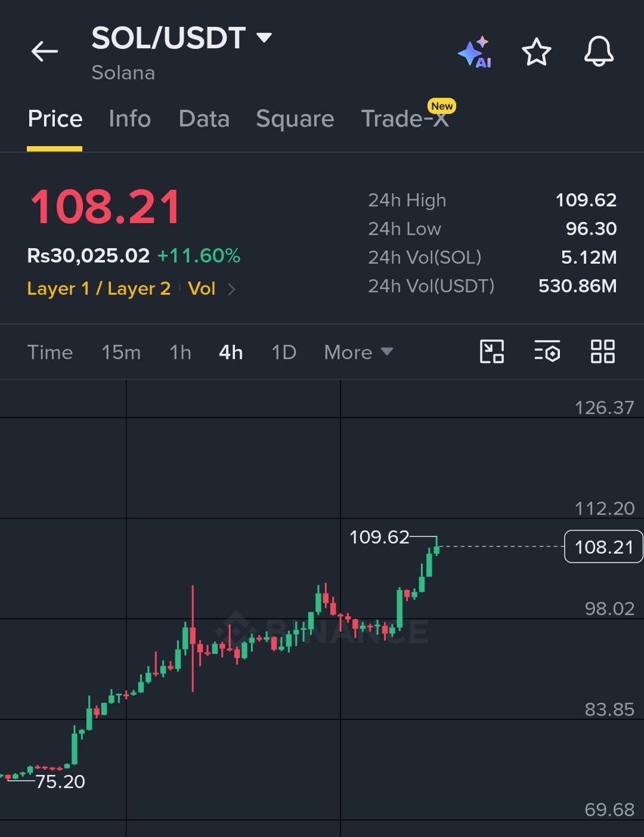
Task: Tap the +11.60% change value
Action: tap(199, 256)
